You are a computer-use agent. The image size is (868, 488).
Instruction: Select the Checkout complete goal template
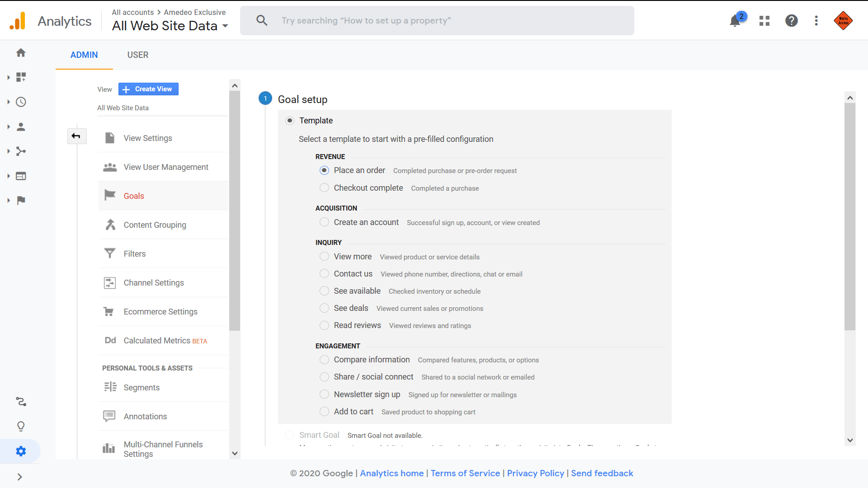pos(324,188)
